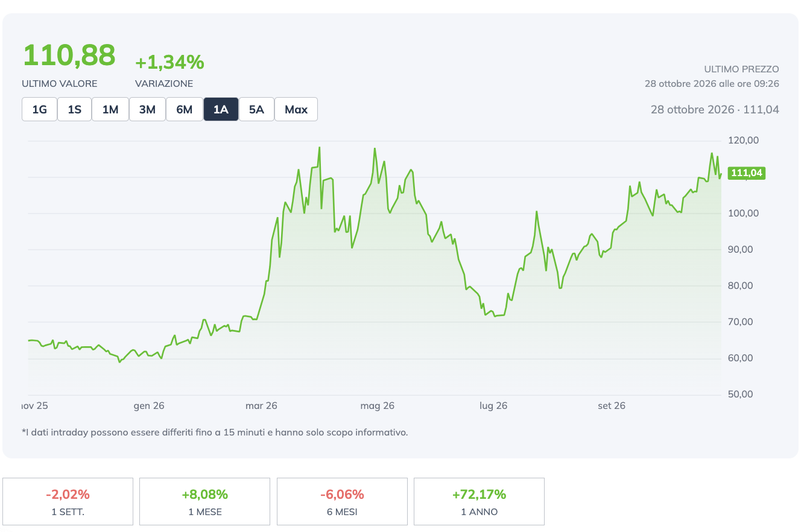Image resolution: width=807 pixels, height=532 pixels.
Task: Click the '28 ottobre 2026 · 111,04' readout
Action: tap(715, 109)
